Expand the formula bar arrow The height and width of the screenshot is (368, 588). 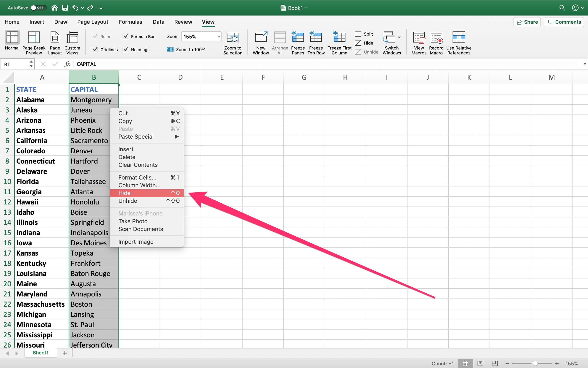585,64
